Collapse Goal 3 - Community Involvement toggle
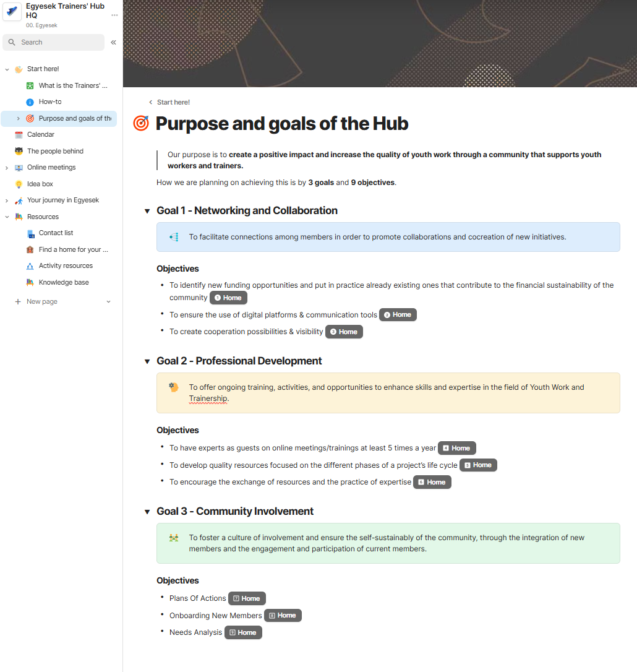This screenshot has height=672, width=637. click(147, 512)
